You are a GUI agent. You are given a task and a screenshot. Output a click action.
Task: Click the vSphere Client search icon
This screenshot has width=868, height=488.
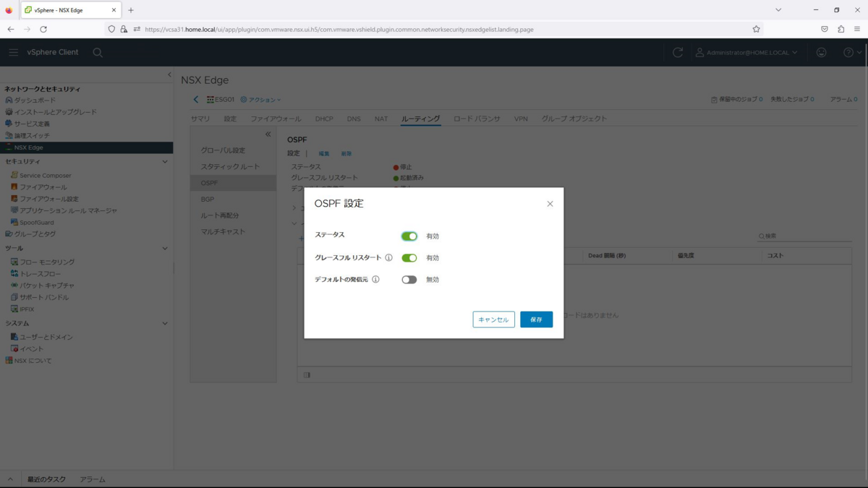tap(98, 53)
